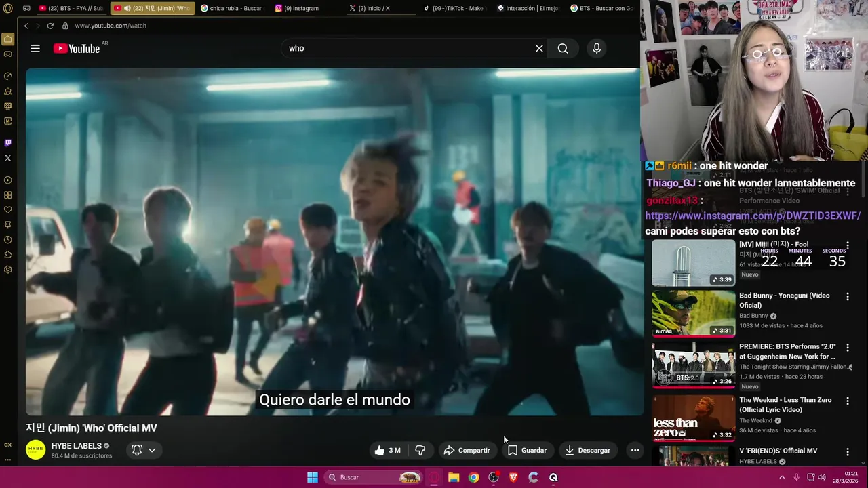Open the Opera GX main menu logo
This screenshot has height=488, width=868.
[x=8, y=8]
